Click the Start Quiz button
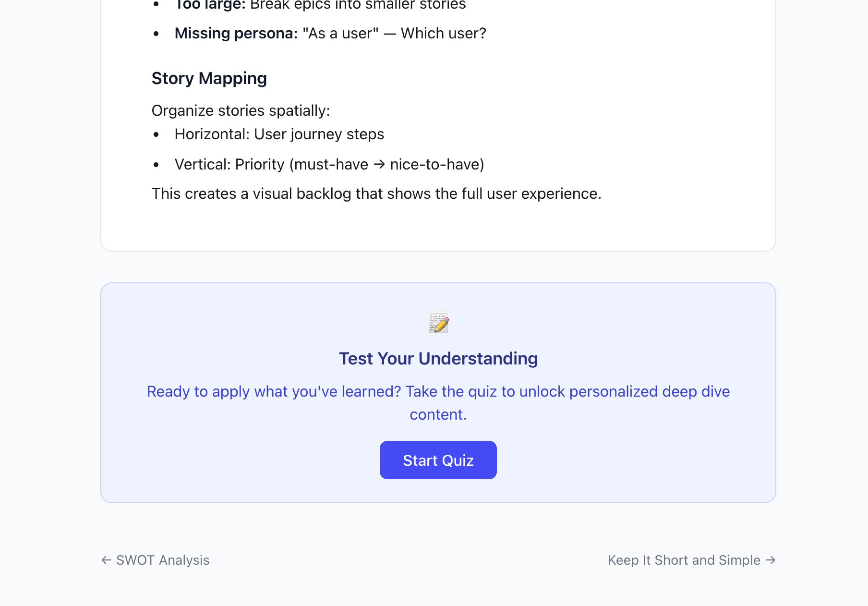Image resolution: width=868 pixels, height=606 pixels. [438, 460]
